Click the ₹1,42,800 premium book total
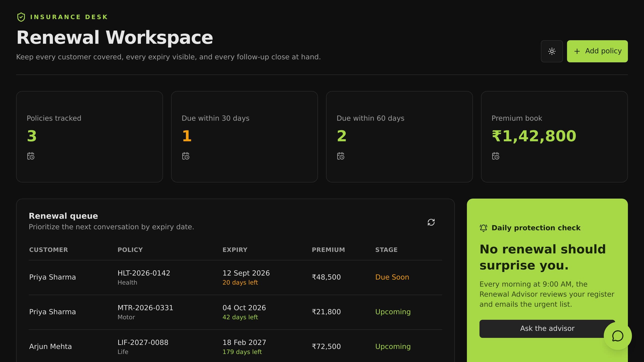This screenshot has height=362, width=644. click(534, 136)
